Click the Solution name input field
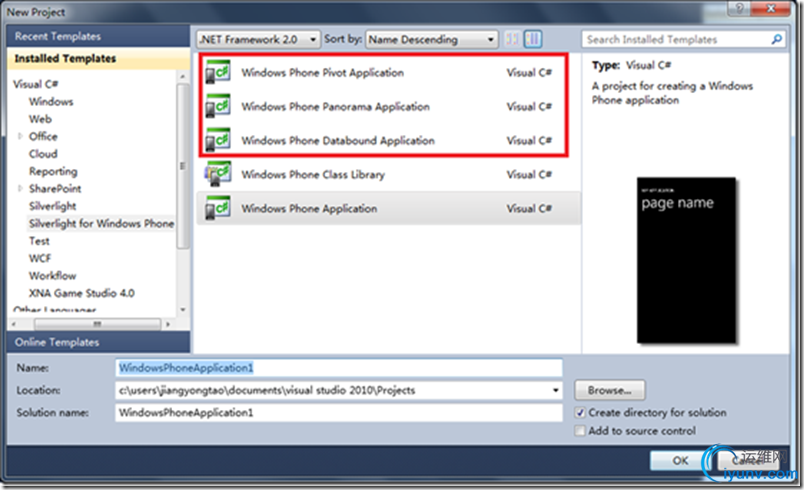Viewport: 804px width, 490px height. point(338,413)
